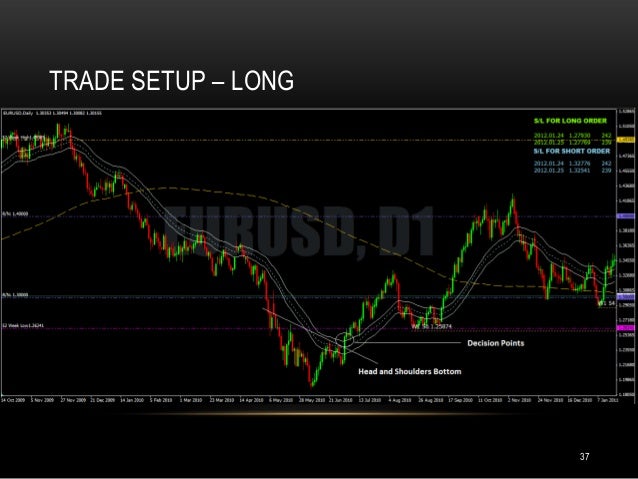Click the '7 Jan 2011' date label
Viewport: 638px width, 479px height.
[x=607, y=400]
